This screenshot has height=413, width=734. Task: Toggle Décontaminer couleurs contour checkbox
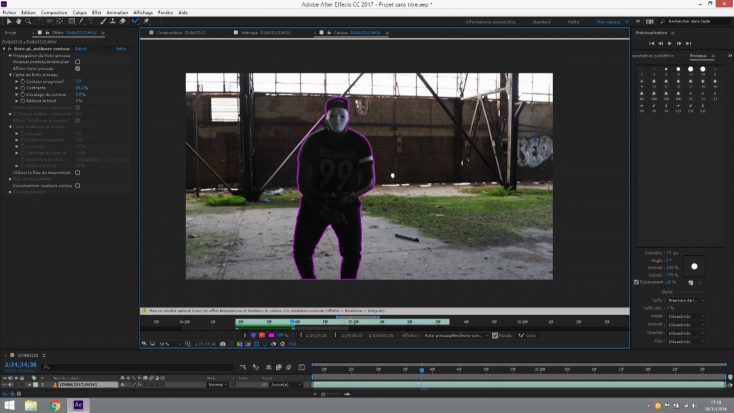tap(78, 185)
